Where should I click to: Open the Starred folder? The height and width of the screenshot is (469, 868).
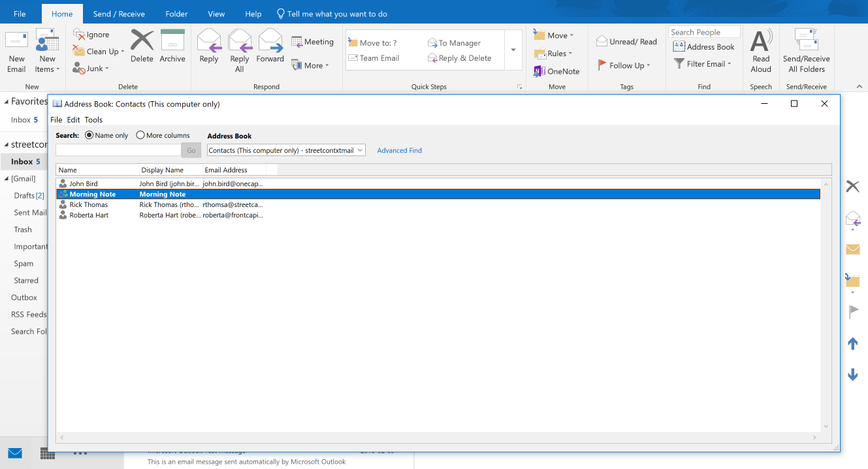26,280
